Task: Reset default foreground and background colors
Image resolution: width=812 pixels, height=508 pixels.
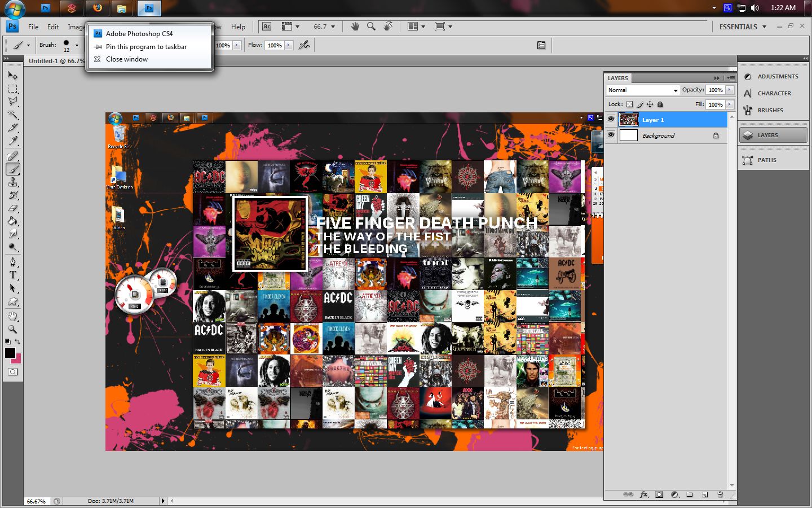Action: (8, 341)
